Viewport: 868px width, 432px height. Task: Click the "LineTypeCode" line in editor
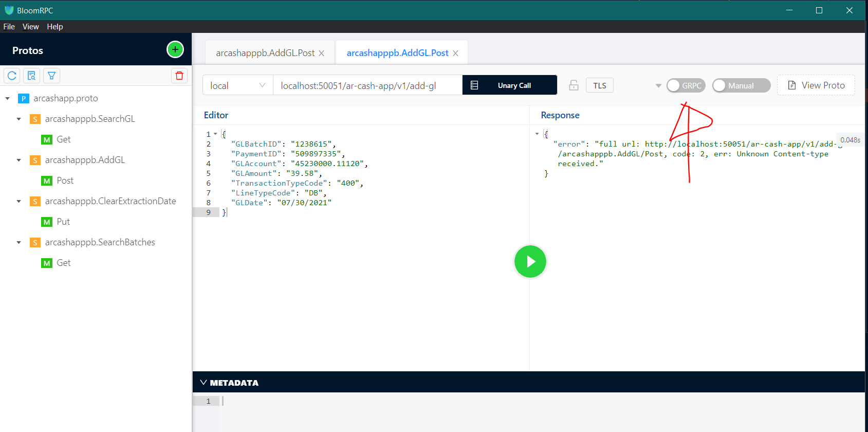[x=279, y=193]
